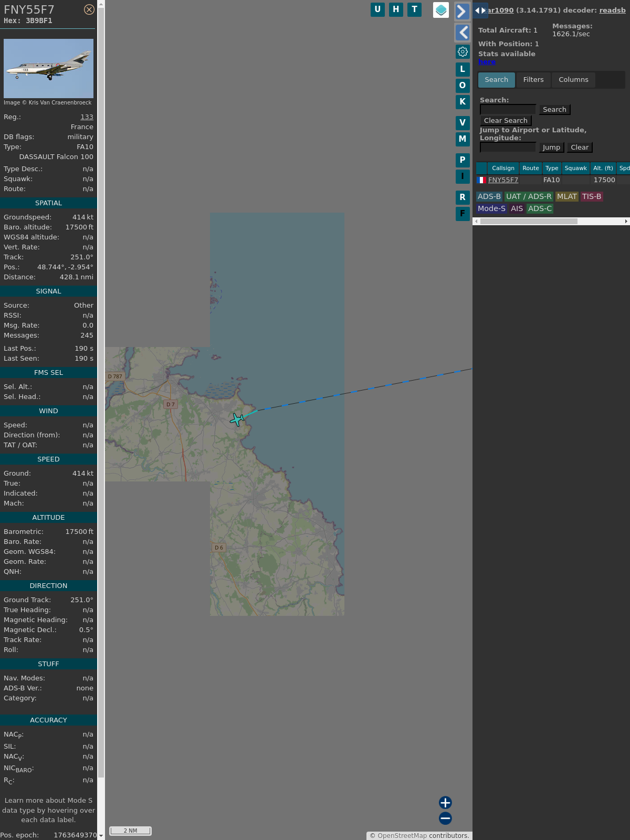This screenshot has width=630, height=840.
Task: Click the Jump to Airport input field
Action: (508, 148)
